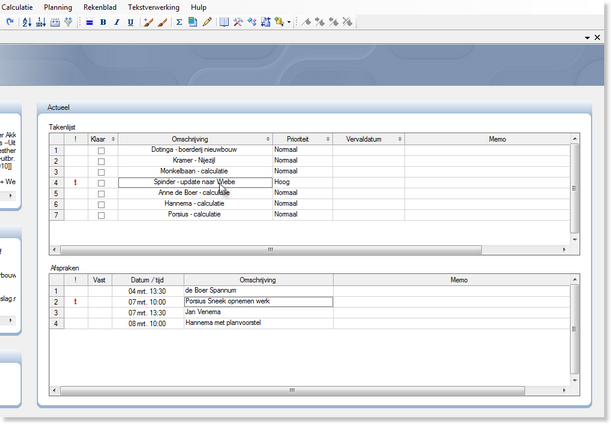Viewport: 611px width, 424px height.
Task: Check Klaar for Porsius - calculatie
Action: coord(101,216)
